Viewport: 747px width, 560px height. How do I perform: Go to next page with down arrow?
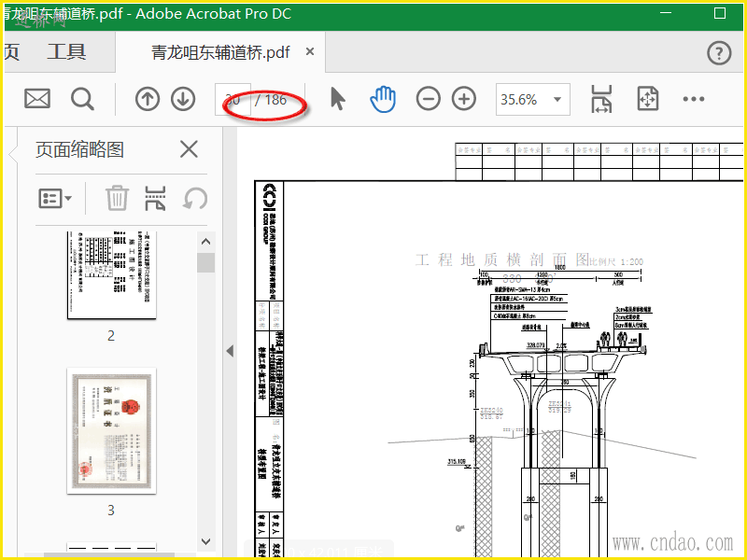pyautogui.click(x=183, y=99)
